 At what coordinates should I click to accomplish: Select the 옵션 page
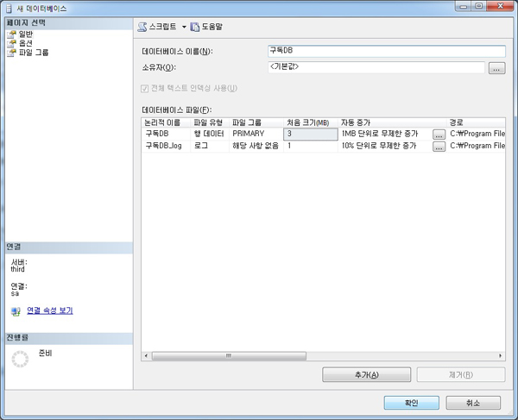click(x=25, y=43)
